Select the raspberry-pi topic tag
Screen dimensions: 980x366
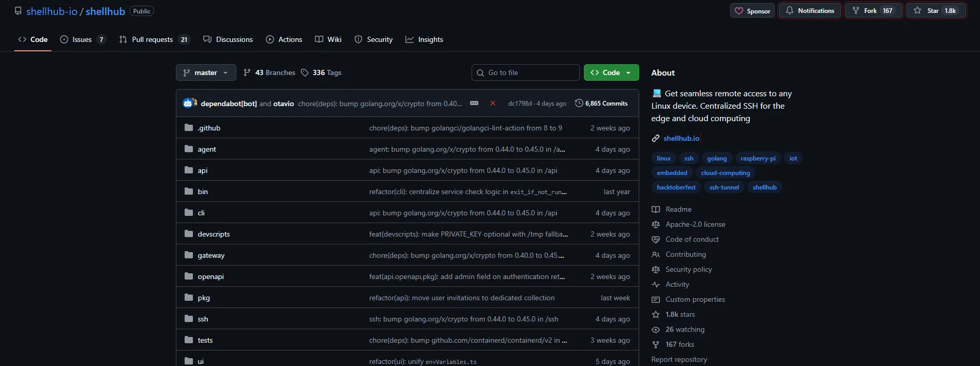pyautogui.click(x=758, y=158)
